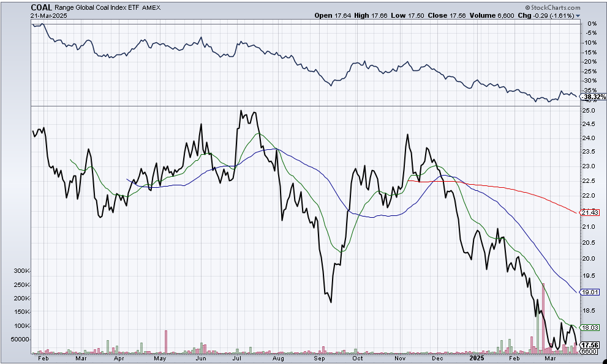Open the StockCharts.com copyright link

coord(553,8)
